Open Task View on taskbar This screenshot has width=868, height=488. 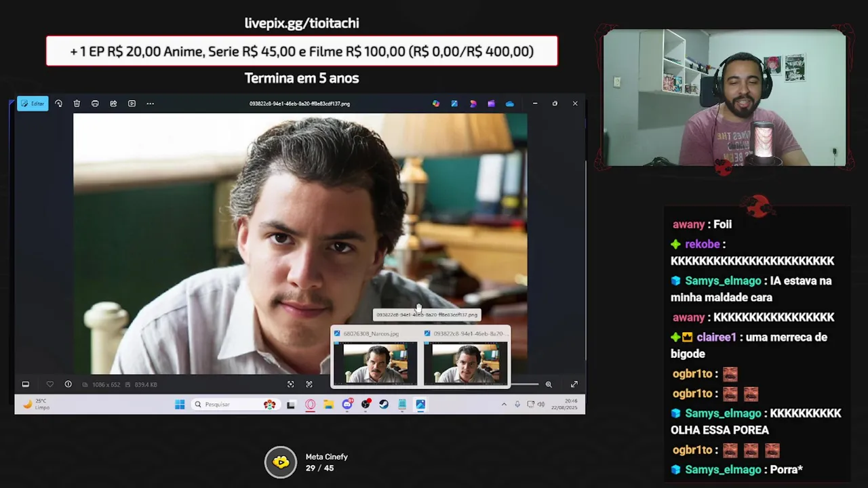(x=291, y=405)
